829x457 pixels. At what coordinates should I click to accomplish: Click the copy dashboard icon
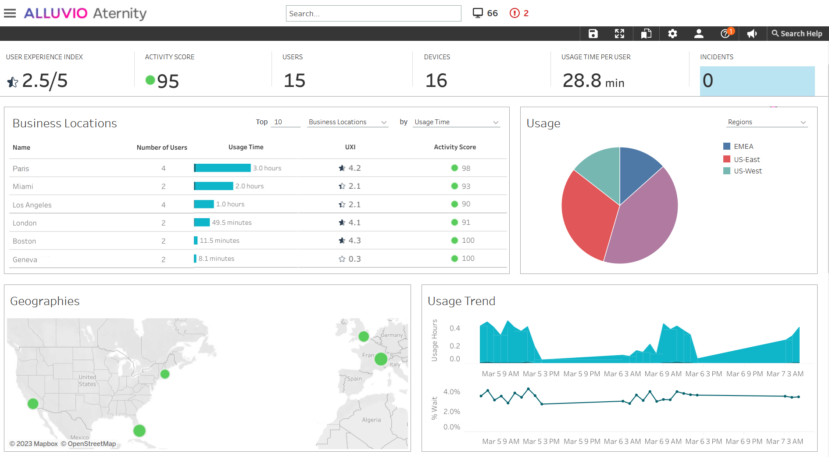coord(646,33)
